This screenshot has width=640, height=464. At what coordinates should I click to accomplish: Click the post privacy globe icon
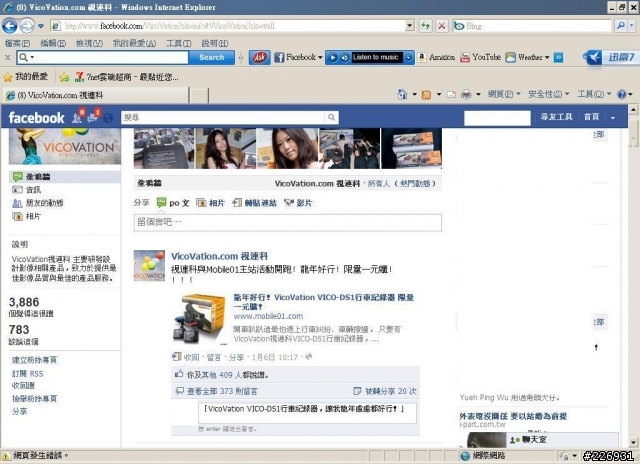pyautogui.click(x=309, y=357)
